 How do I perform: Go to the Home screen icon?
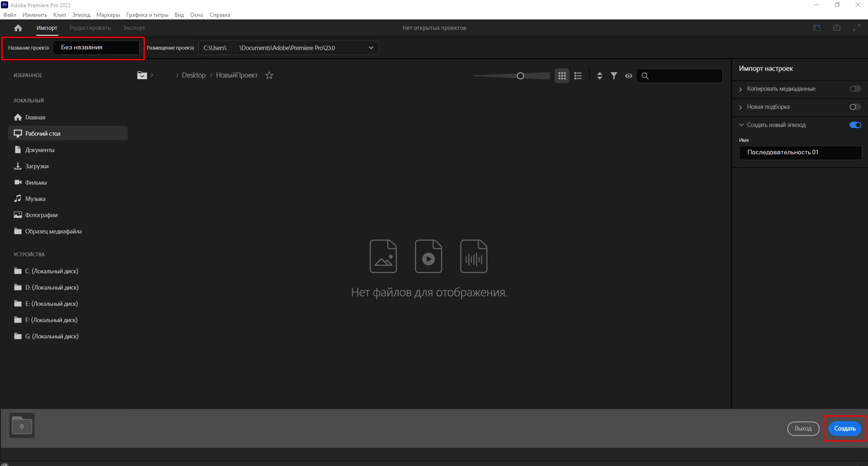pyautogui.click(x=18, y=28)
